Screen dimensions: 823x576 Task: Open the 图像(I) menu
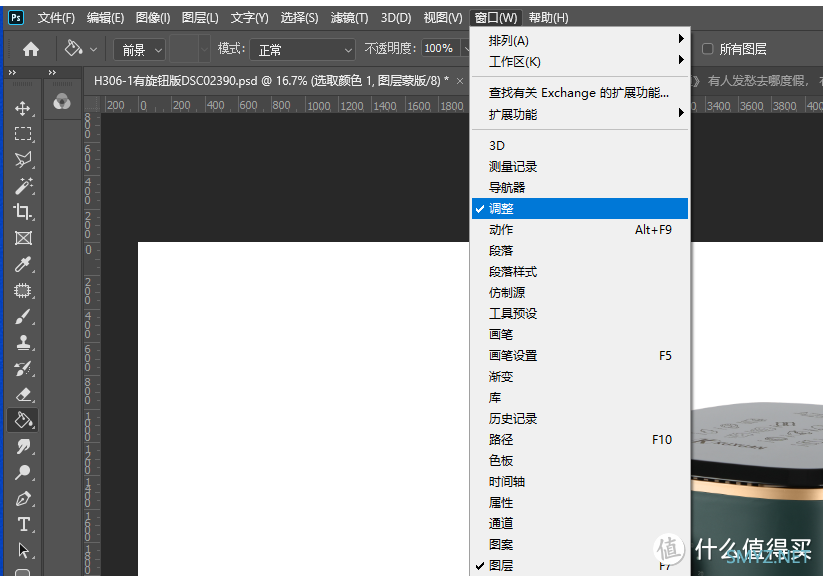(x=153, y=18)
